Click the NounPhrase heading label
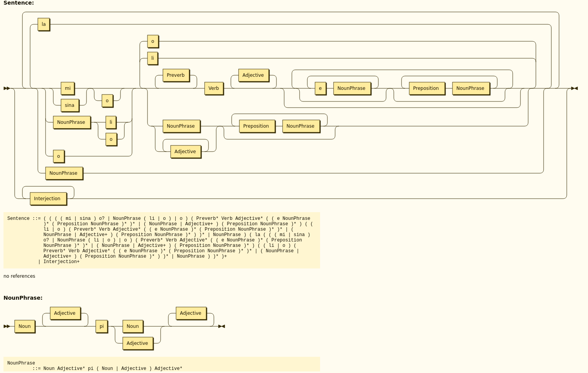The height and width of the screenshot is (373, 588). (23, 297)
